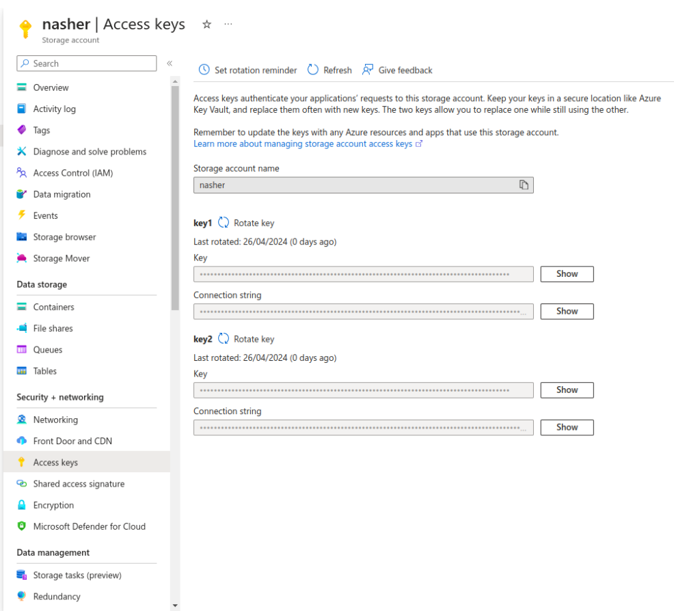Select Shared access signature in sidebar

point(79,484)
